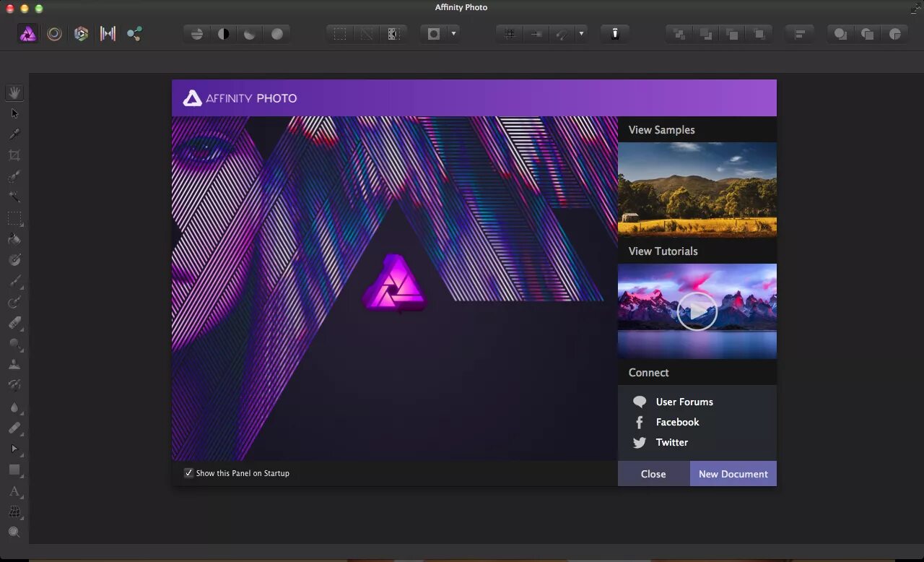This screenshot has height=562, width=924.
Task: Click the Select All toolbar icon
Action: (x=339, y=34)
